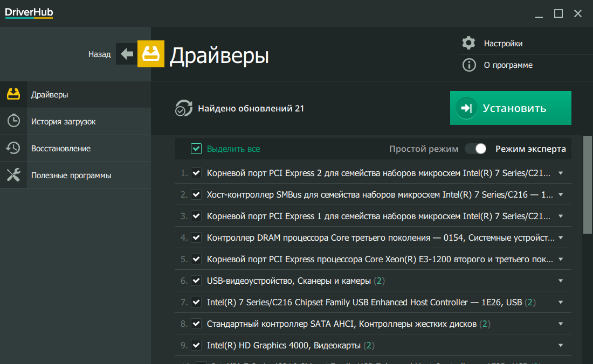Click the Drivers sidebar tray icon

(x=13, y=94)
